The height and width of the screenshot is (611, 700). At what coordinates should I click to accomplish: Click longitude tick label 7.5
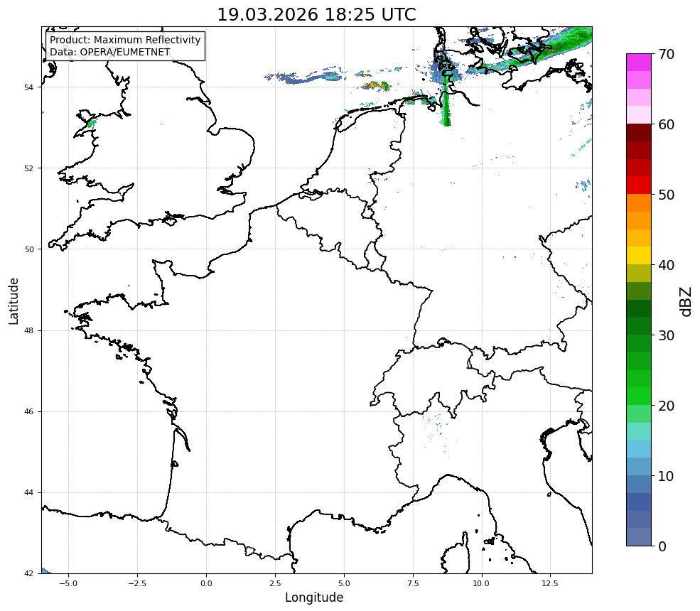pos(413,583)
